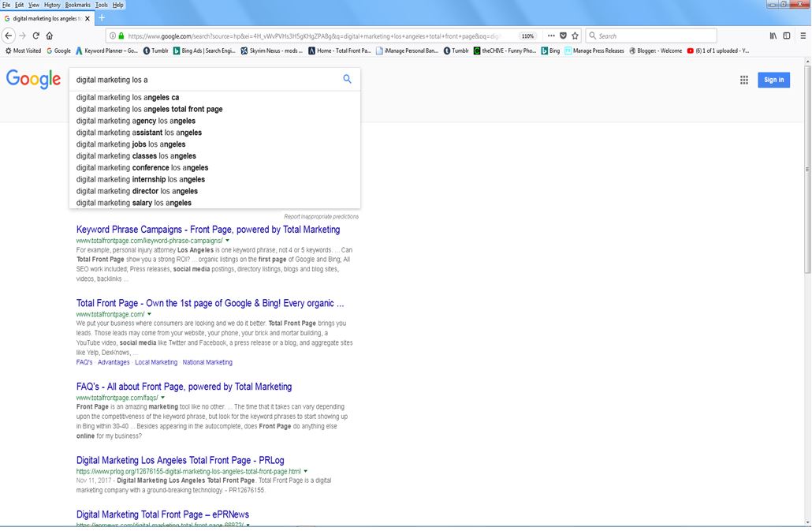Click the blue Google search magnifier icon
The height and width of the screenshot is (531, 812).
(347, 79)
